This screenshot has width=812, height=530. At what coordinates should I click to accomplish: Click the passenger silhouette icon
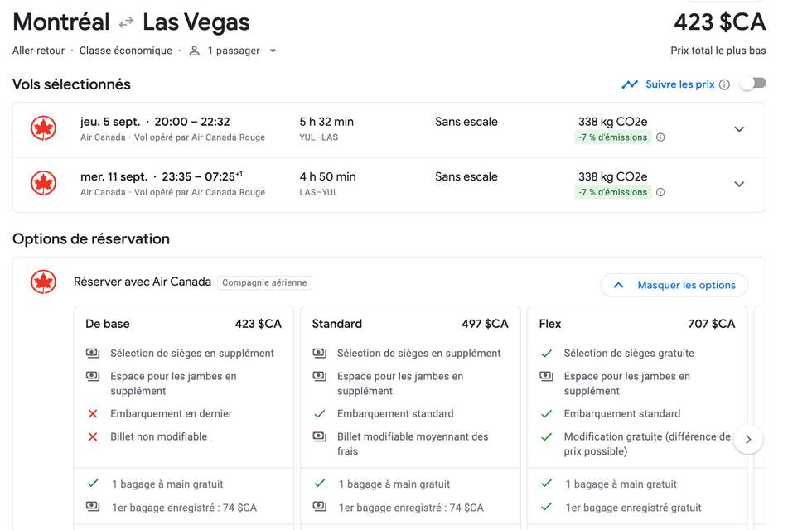point(194,50)
